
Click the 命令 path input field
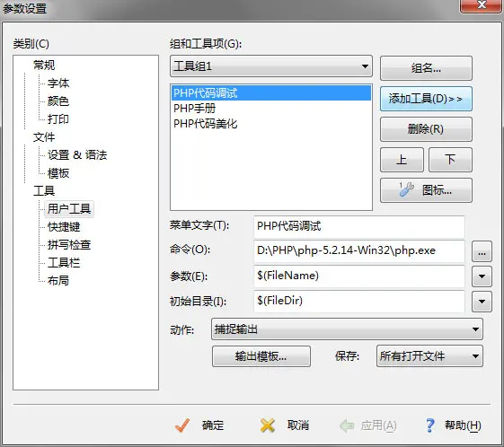tap(359, 250)
